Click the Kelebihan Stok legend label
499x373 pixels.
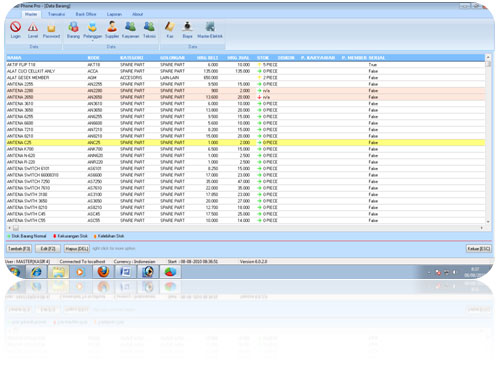point(111,236)
